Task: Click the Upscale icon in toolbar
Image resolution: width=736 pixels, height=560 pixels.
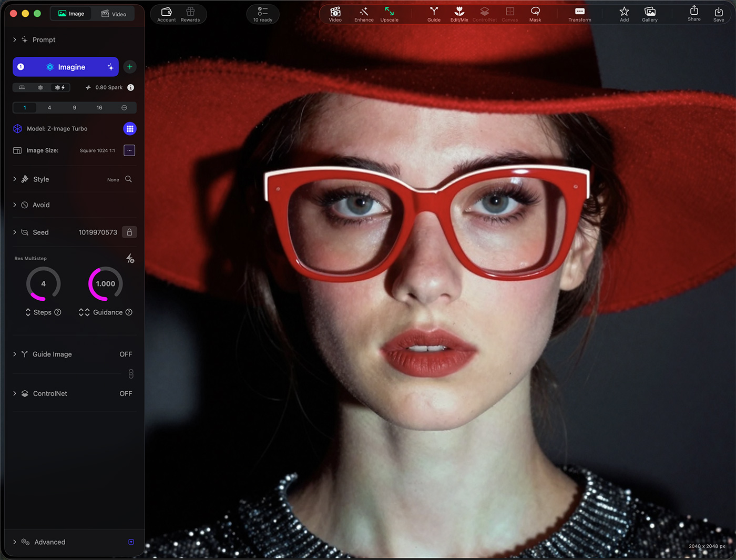Action: (x=389, y=14)
